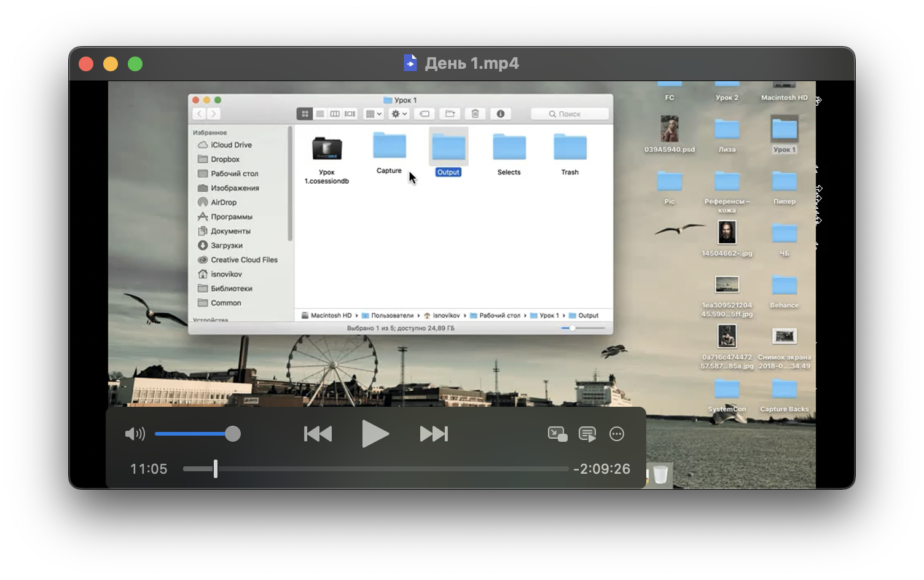924x580 pixels.
Task: Click the gear action dropdown in Finder toolbar
Action: click(399, 114)
